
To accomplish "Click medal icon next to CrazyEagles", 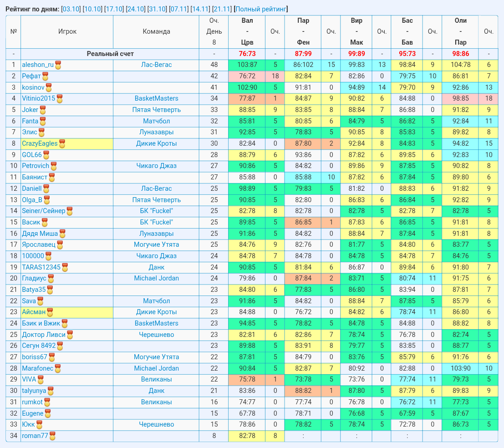I will (x=62, y=144).
